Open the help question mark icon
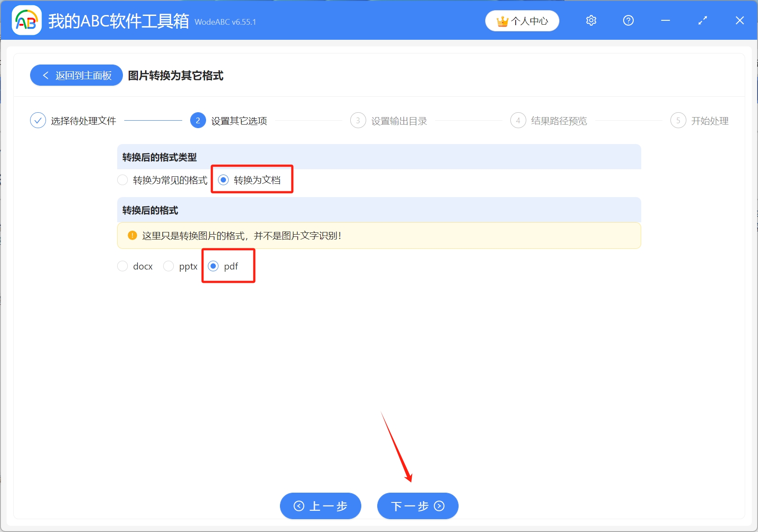 click(628, 20)
